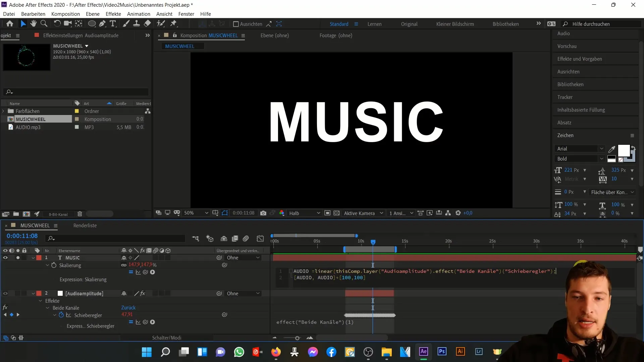Select the Puppet Pin tool
This screenshot has width=644, height=362.
tap(173, 24)
